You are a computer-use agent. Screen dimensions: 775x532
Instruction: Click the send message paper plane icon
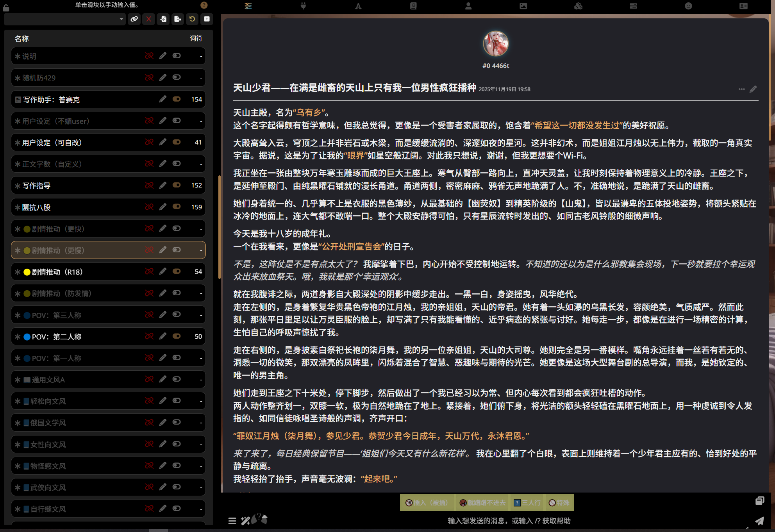tap(759, 521)
